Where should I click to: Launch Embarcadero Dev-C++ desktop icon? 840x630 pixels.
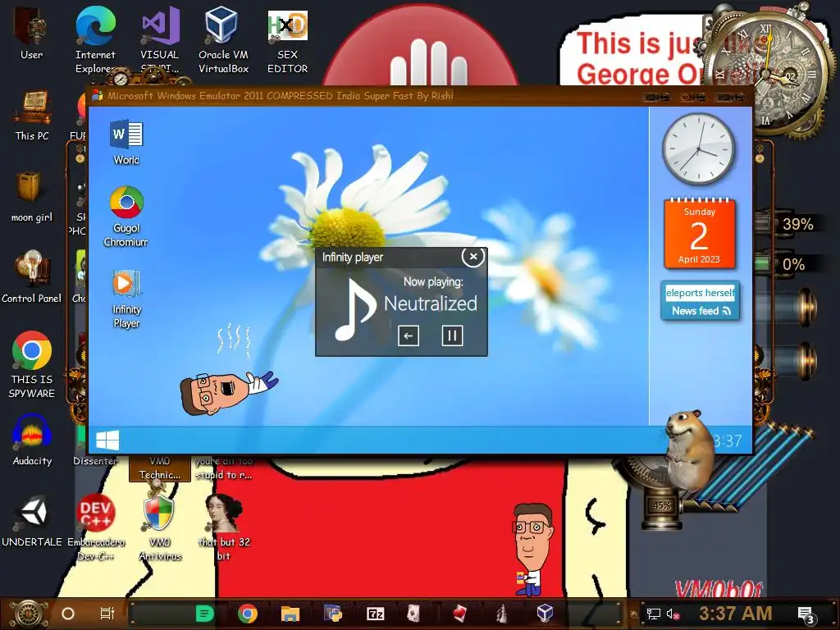click(x=95, y=528)
